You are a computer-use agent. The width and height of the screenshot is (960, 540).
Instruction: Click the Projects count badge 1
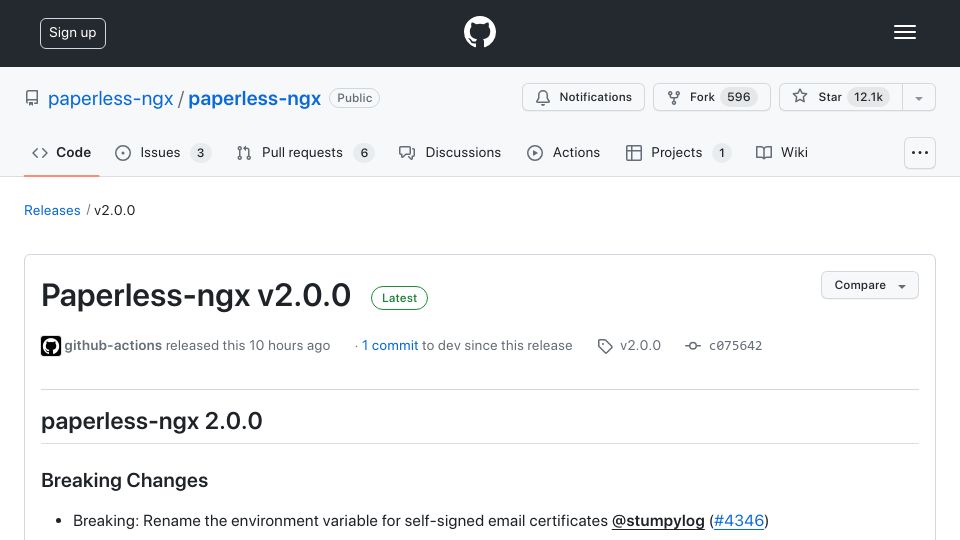pyautogui.click(x=722, y=153)
